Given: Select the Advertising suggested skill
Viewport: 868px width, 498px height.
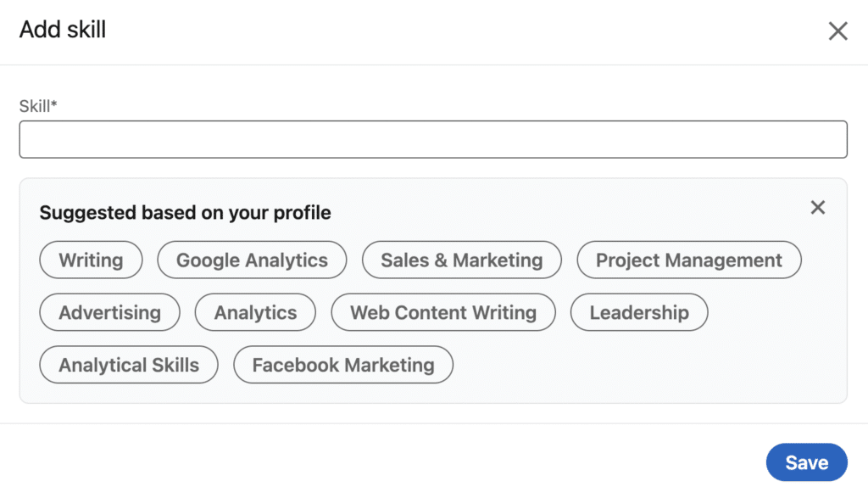Looking at the screenshot, I should point(109,313).
